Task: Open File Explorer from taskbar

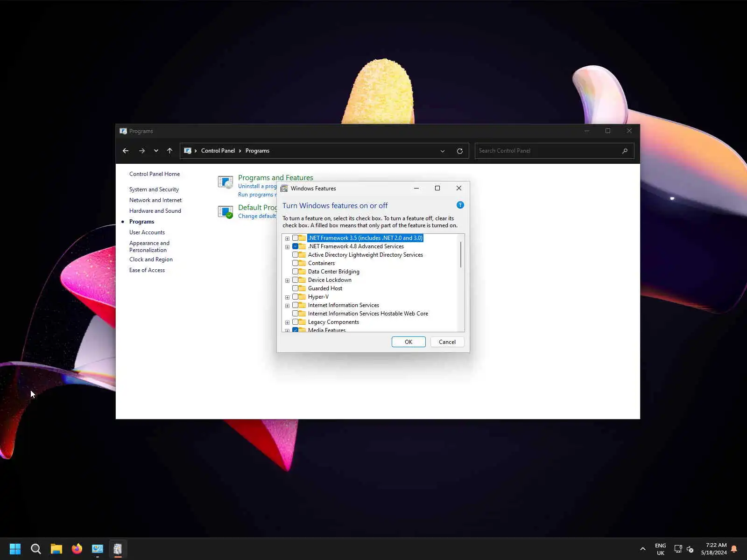Action: point(56,549)
